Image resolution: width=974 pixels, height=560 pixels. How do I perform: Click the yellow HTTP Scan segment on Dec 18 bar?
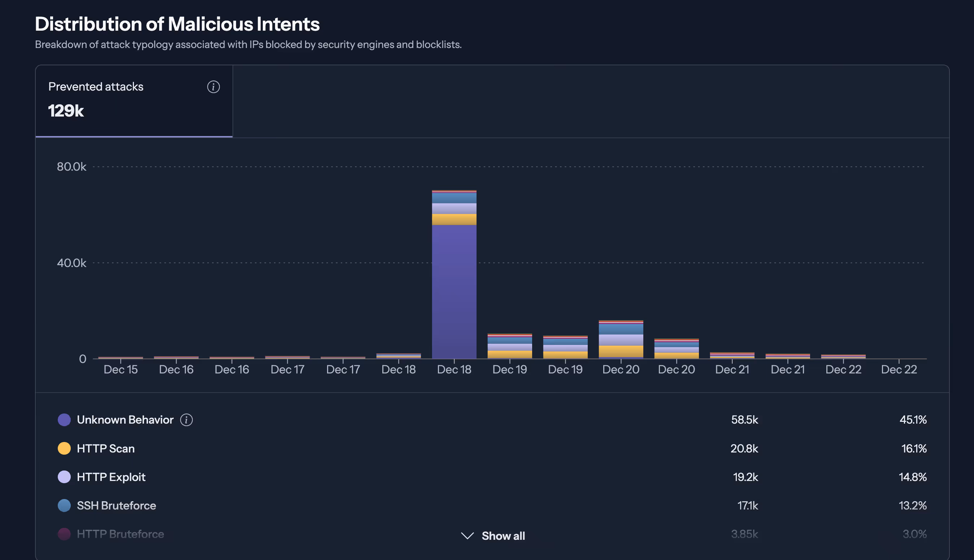454,220
